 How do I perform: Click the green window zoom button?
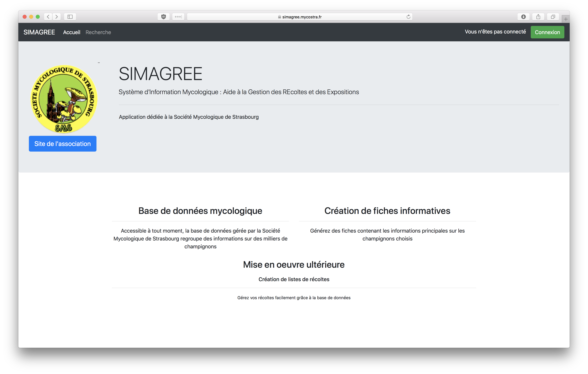[x=38, y=17]
